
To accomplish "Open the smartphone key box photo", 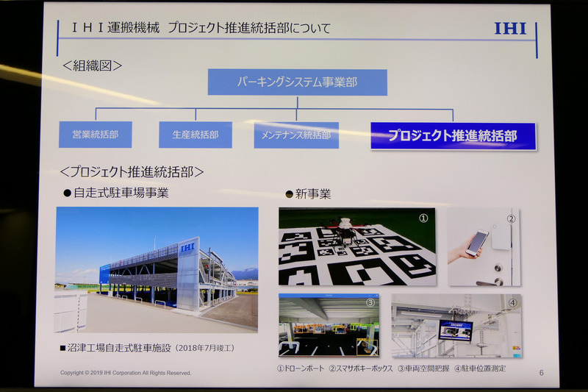I will coord(484,247).
